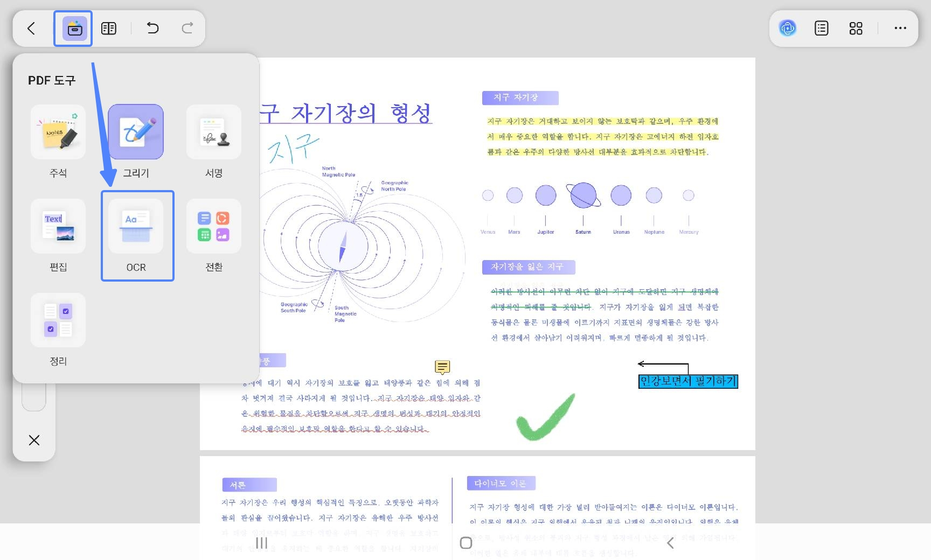Open the OCR tool
Image resolution: width=931 pixels, height=560 pixels.
click(136, 236)
